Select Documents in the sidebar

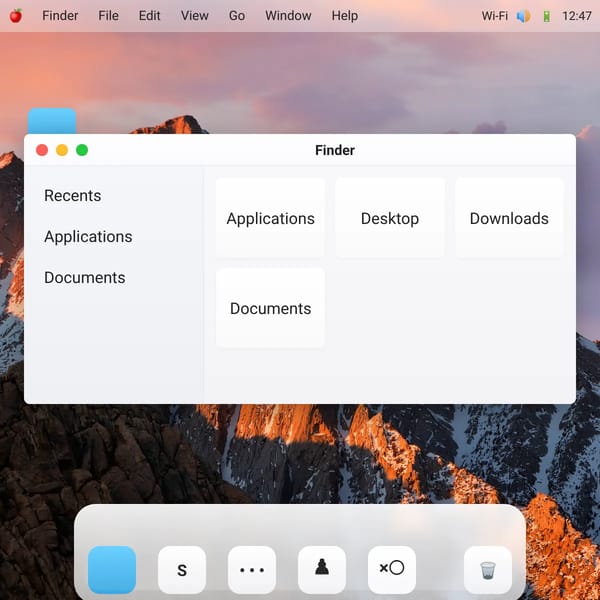(85, 277)
